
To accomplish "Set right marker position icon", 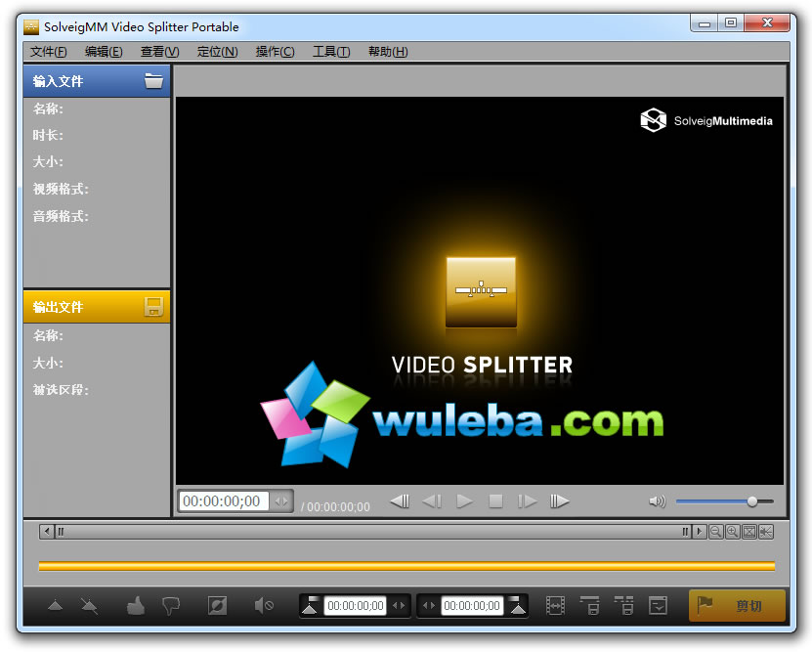I will tap(517, 605).
